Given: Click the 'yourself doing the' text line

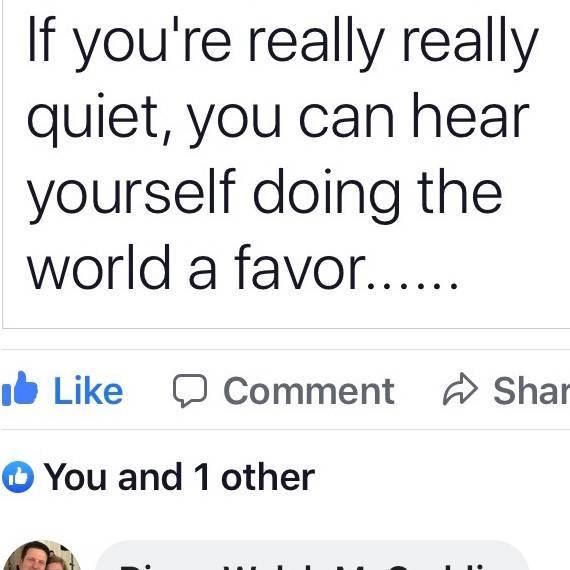Looking at the screenshot, I should click(264, 196).
